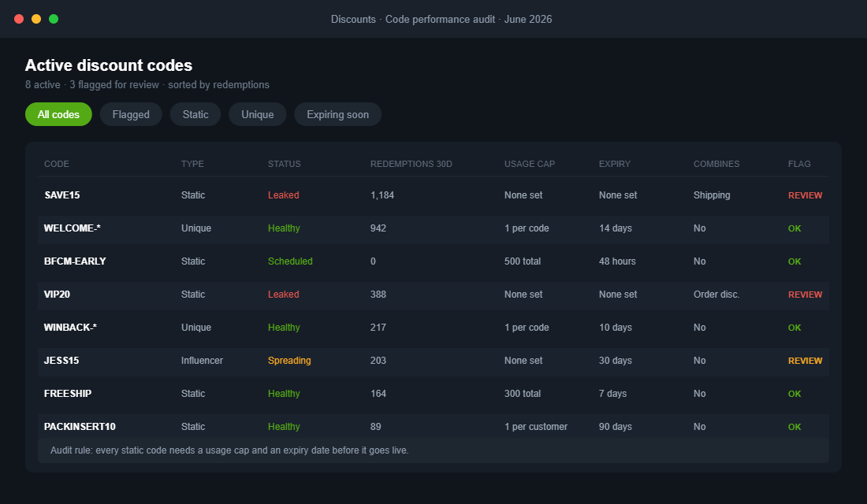Click the Healthy status of FREESHIP
867x504 pixels.
click(285, 394)
